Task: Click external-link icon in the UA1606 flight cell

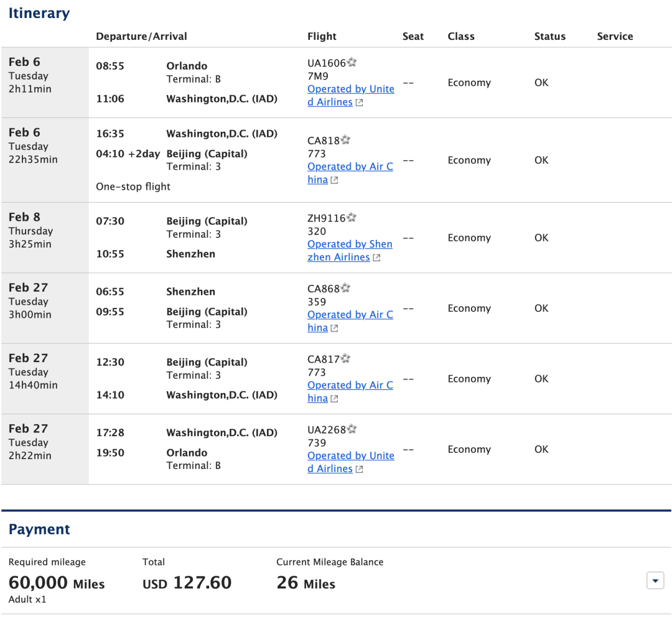Action: (x=359, y=103)
